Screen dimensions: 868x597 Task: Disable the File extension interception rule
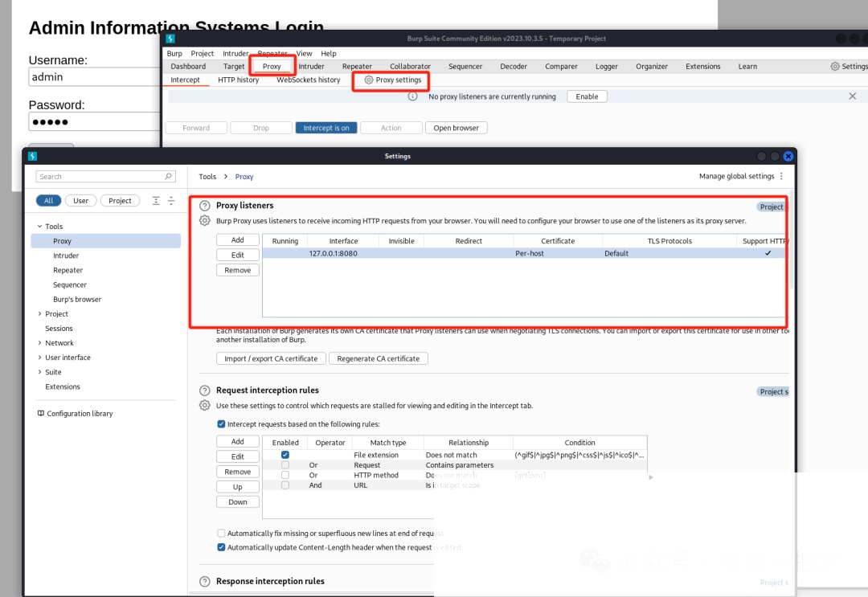point(285,455)
